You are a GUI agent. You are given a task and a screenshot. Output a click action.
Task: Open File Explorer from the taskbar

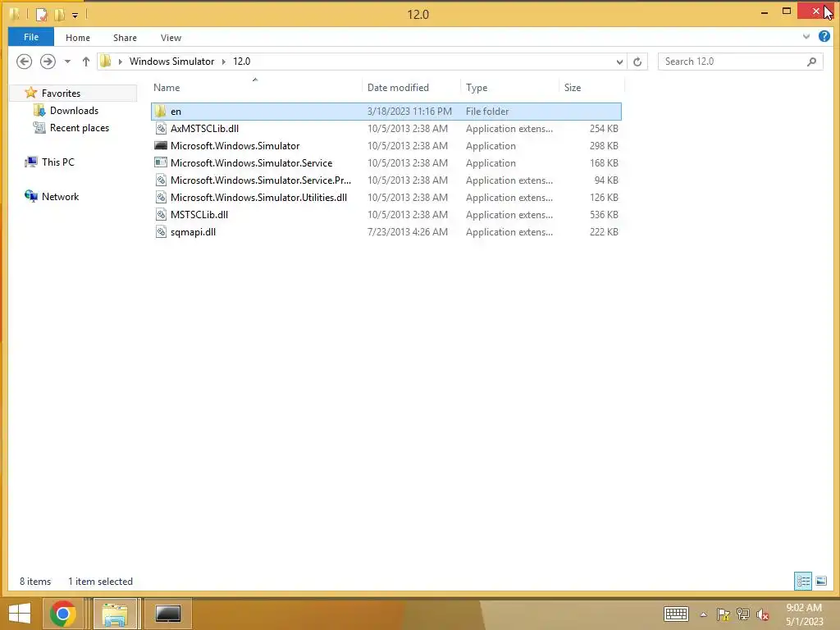click(x=115, y=614)
